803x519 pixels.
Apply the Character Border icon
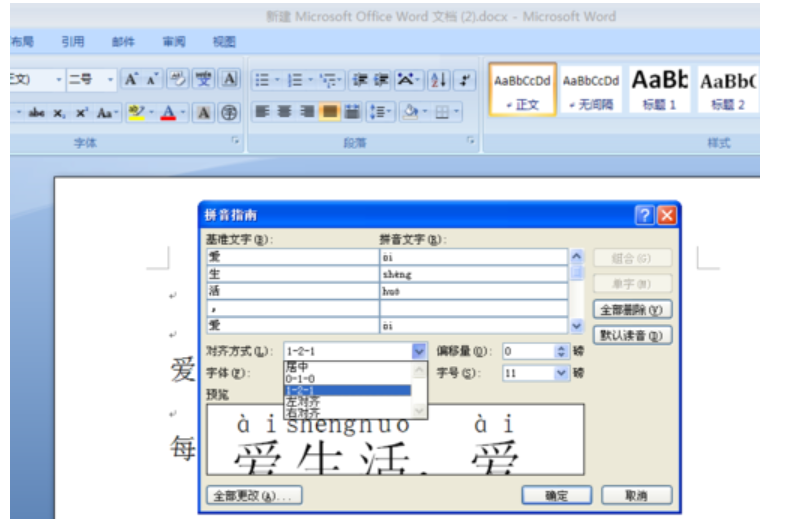click(x=229, y=79)
